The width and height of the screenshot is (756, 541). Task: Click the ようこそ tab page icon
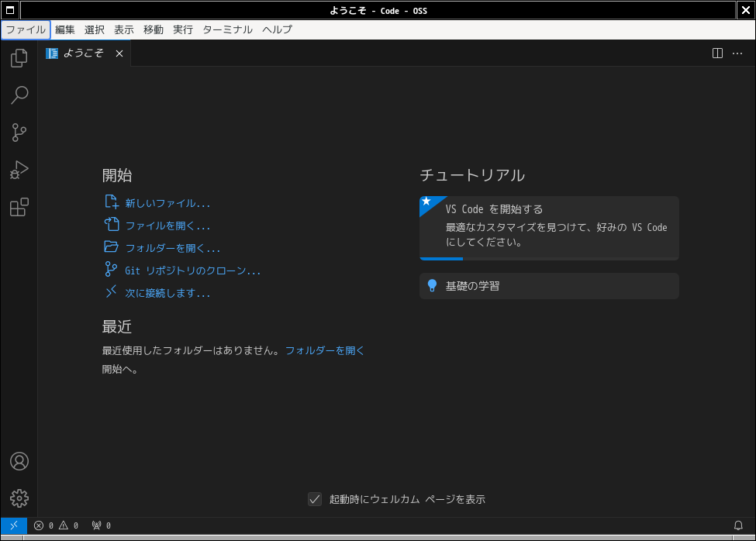tap(52, 53)
